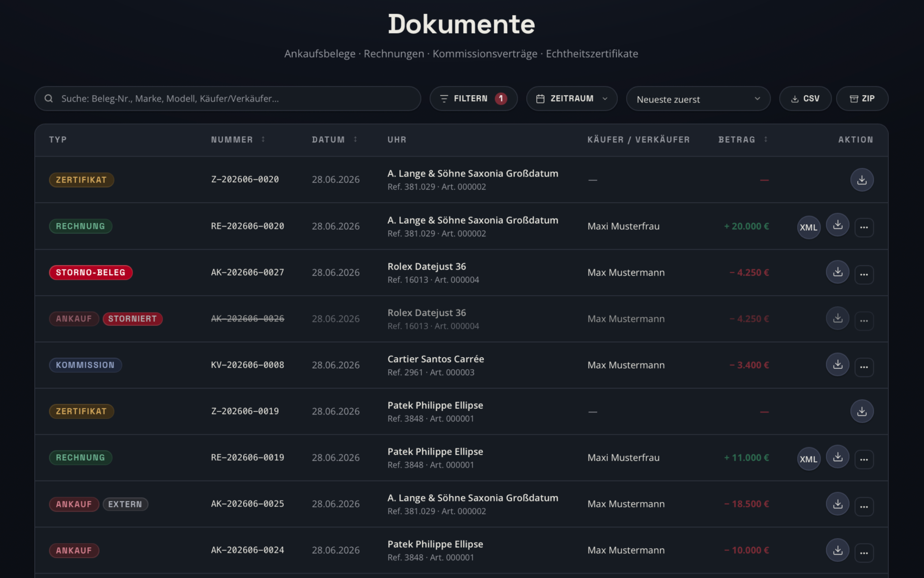Download certificate Z-202606-0019

(x=862, y=411)
